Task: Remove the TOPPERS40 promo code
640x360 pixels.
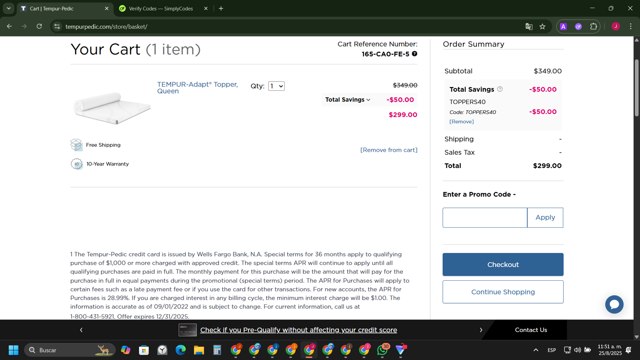Action: (x=461, y=122)
